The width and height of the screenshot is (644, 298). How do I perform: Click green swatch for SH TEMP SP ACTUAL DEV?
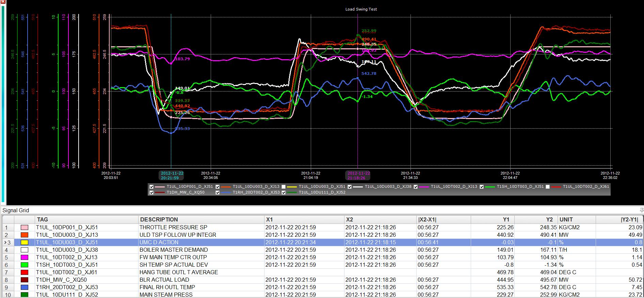click(x=25, y=265)
